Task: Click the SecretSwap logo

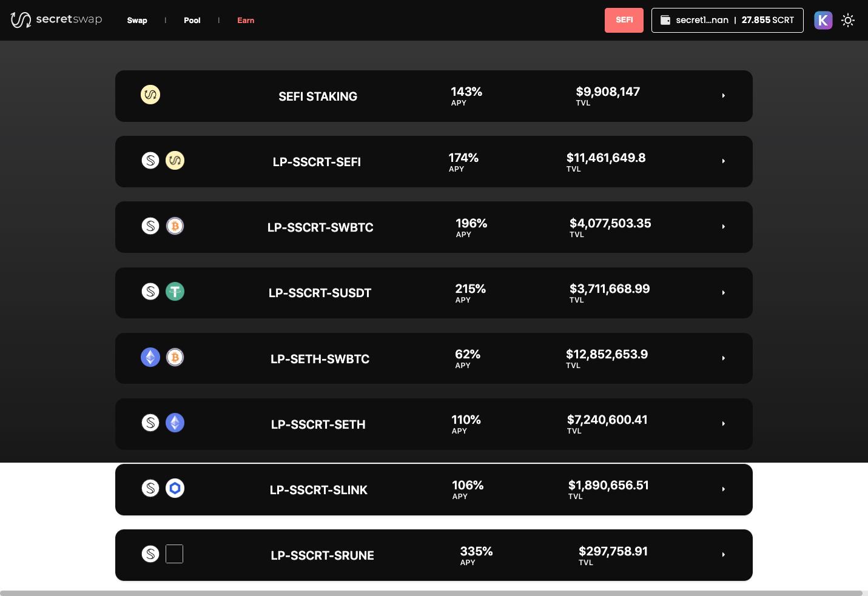Action: 56,19
